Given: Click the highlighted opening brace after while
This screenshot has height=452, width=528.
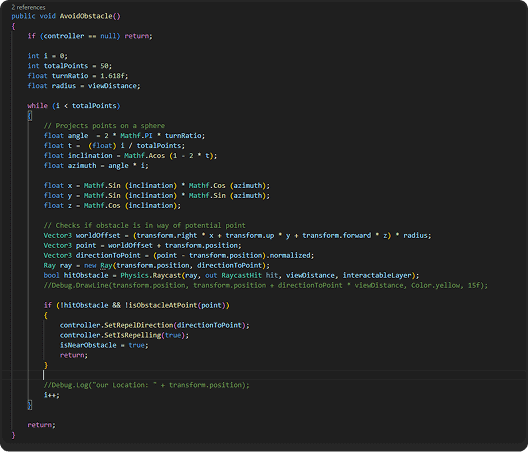Looking at the screenshot, I should (30, 116).
